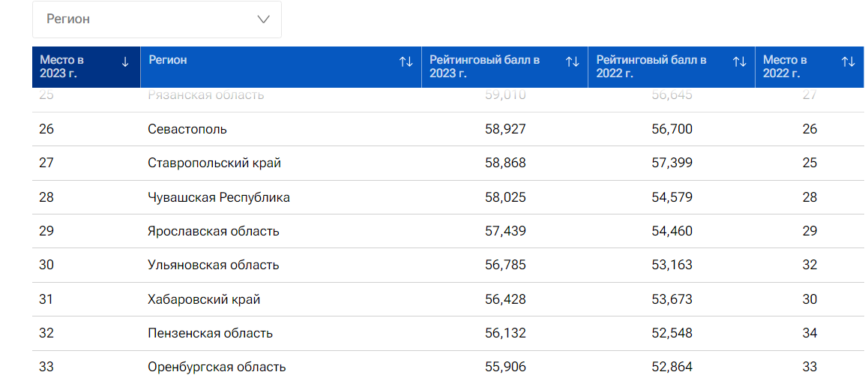Click Пензенская область in region column
This screenshot has width=868, height=384.
[210, 334]
